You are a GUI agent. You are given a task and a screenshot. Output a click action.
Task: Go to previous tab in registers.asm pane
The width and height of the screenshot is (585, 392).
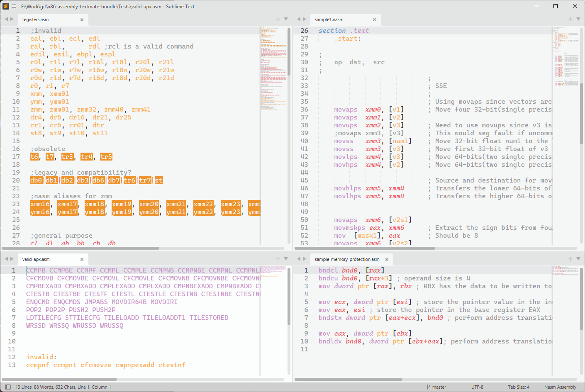click(x=6, y=19)
